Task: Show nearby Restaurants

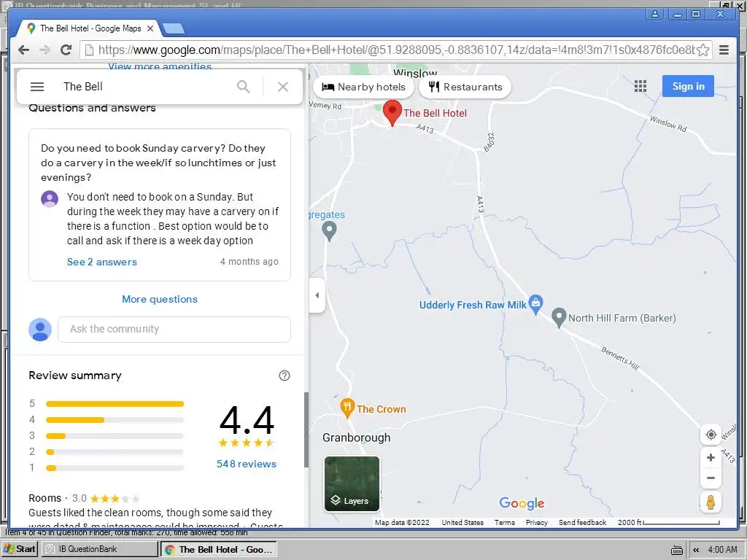Action: [465, 87]
